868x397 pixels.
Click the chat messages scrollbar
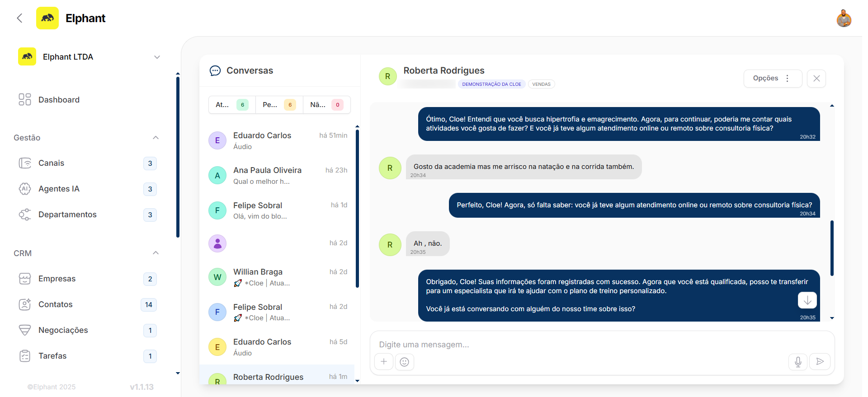(832, 248)
